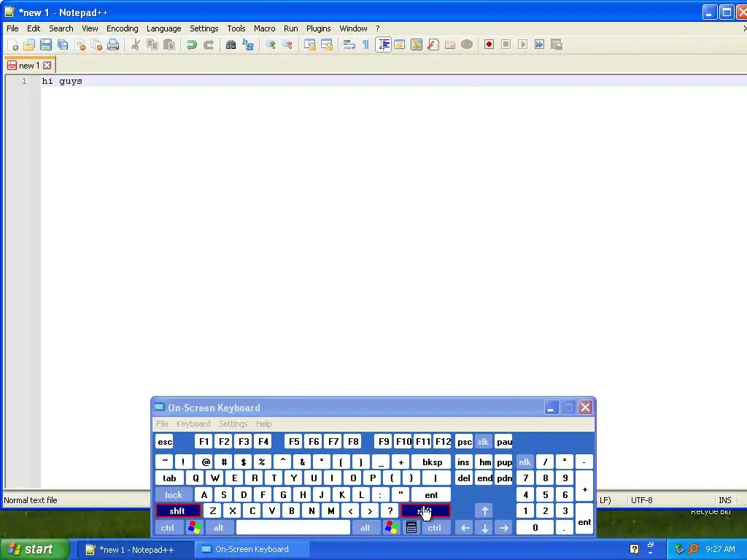Viewport: 747px width, 560px height.
Task: Cut selected text with scissors icon
Action: tap(135, 44)
